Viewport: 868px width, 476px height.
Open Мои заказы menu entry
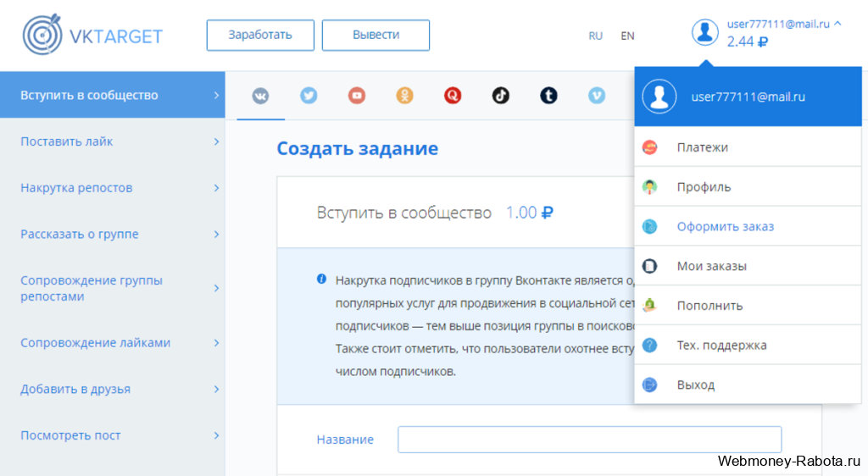(x=748, y=266)
